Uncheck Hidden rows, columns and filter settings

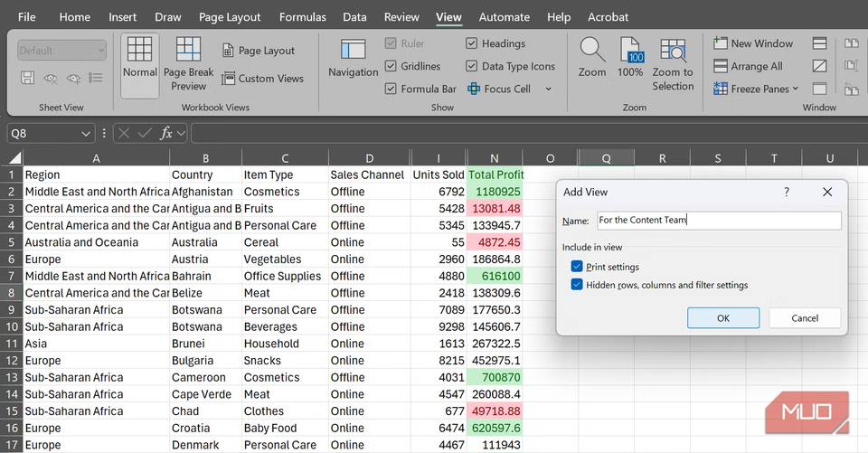pos(577,285)
